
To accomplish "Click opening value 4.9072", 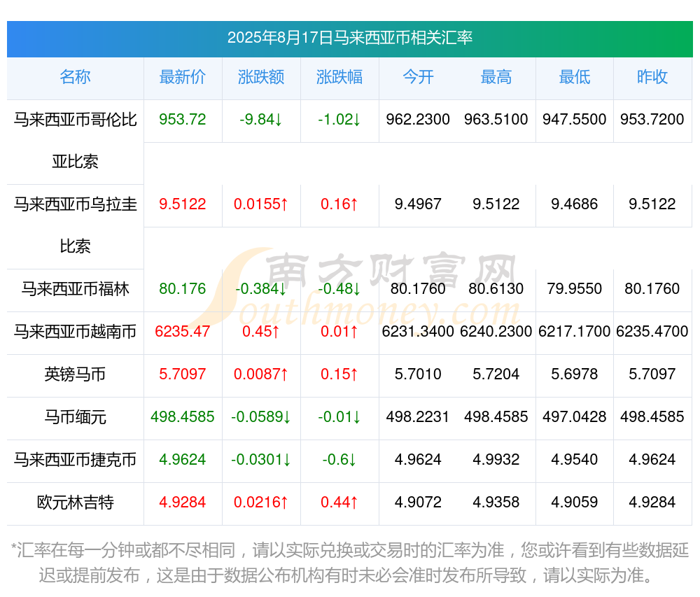I will 418,502.
